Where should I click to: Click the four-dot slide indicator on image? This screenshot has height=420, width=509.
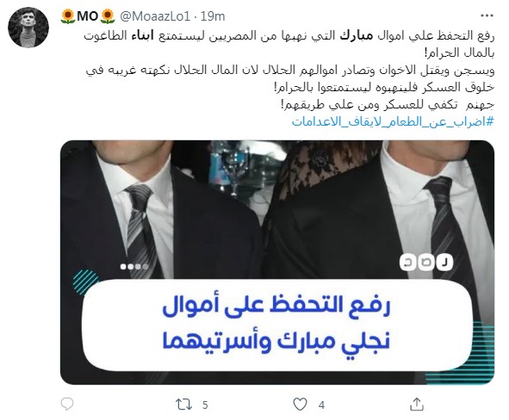point(134,267)
